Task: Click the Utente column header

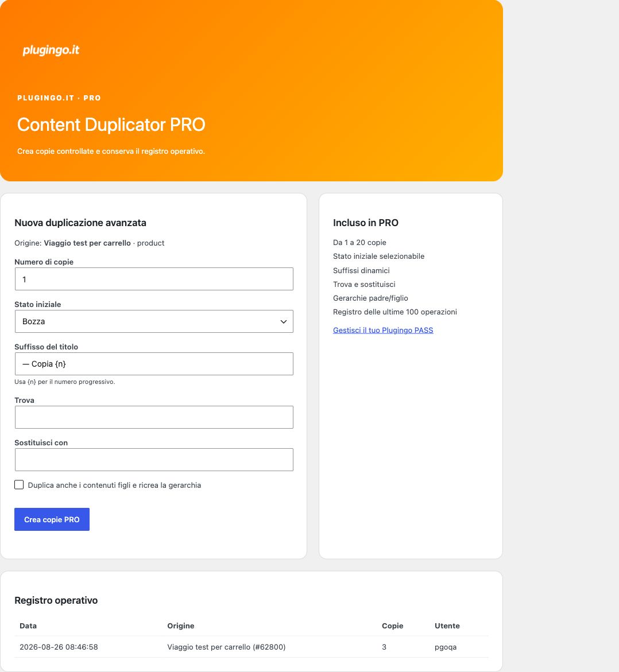Action: [447, 626]
